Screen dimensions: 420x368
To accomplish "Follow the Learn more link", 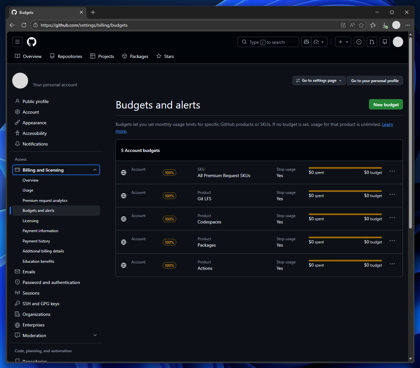I will 387,124.
